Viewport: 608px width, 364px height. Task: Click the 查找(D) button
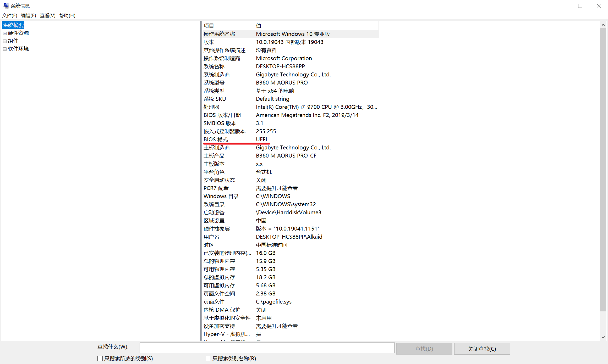pos(424,349)
